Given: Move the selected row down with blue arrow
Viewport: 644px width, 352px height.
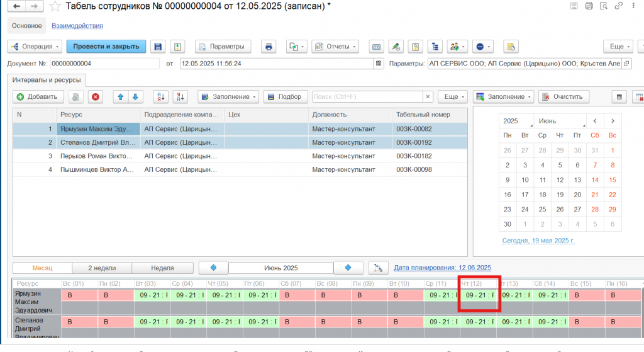Looking at the screenshot, I should pyautogui.click(x=135, y=97).
